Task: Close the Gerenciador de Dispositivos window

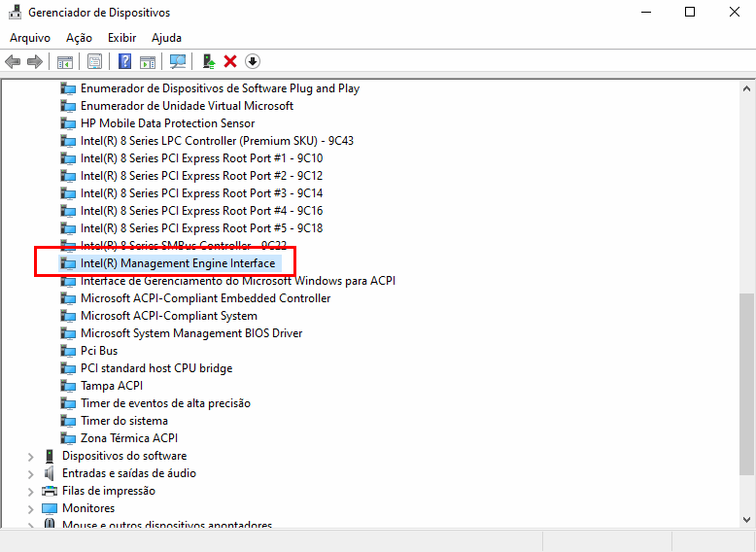Action: point(735,12)
